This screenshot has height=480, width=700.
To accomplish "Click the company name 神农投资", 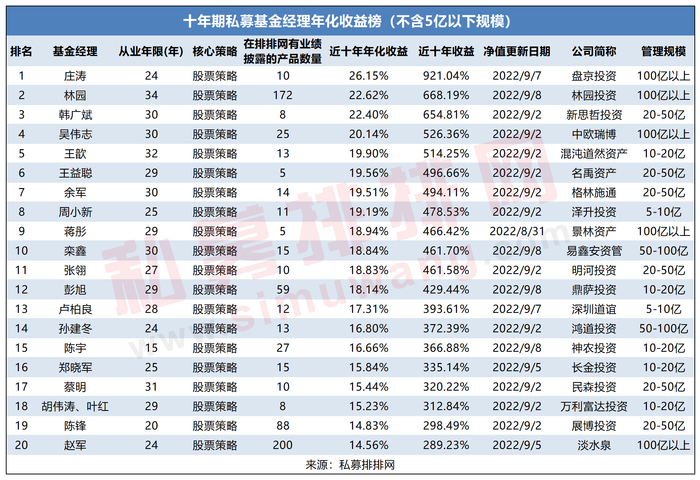I will point(594,348).
